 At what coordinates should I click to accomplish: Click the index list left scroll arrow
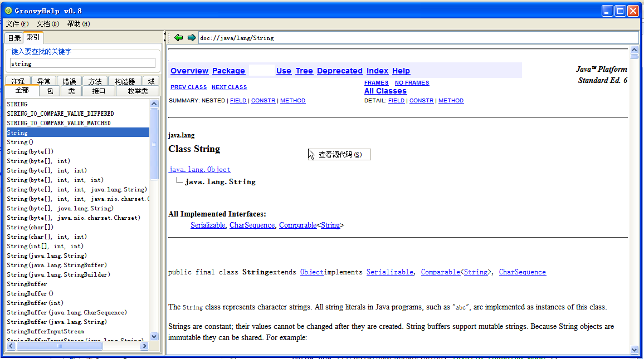click(11, 346)
